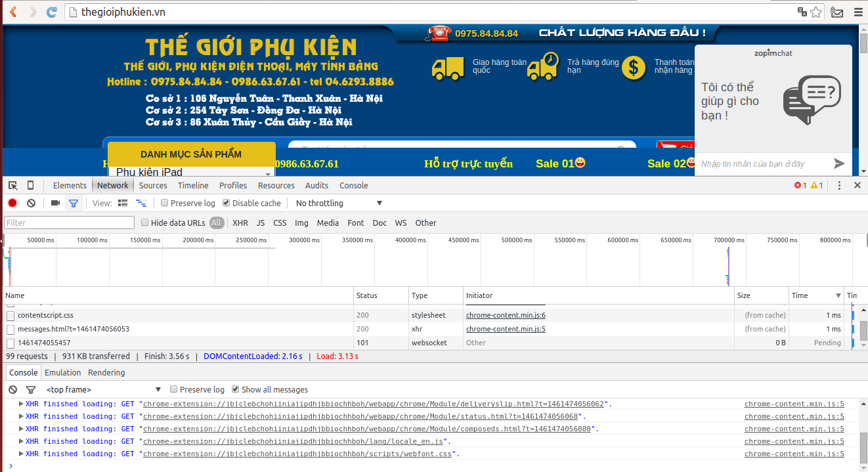Open the Emulation drawer tab
The image size is (868, 472).
[63, 372]
